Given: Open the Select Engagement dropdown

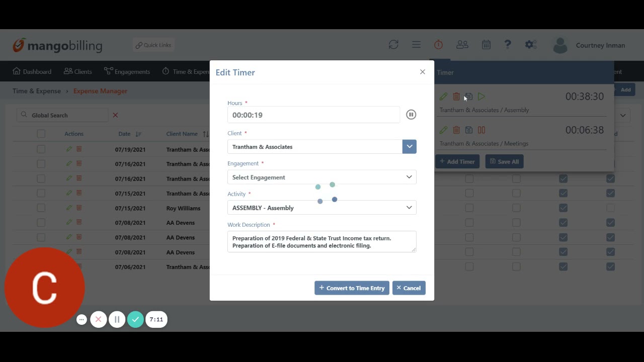Looking at the screenshot, I should pyautogui.click(x=322, y=177).
